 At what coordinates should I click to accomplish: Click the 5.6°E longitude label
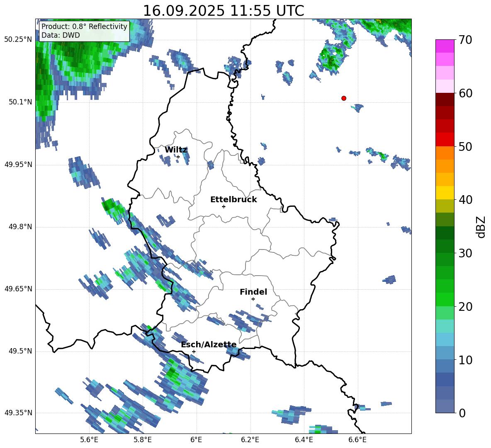tap(89, 440)
